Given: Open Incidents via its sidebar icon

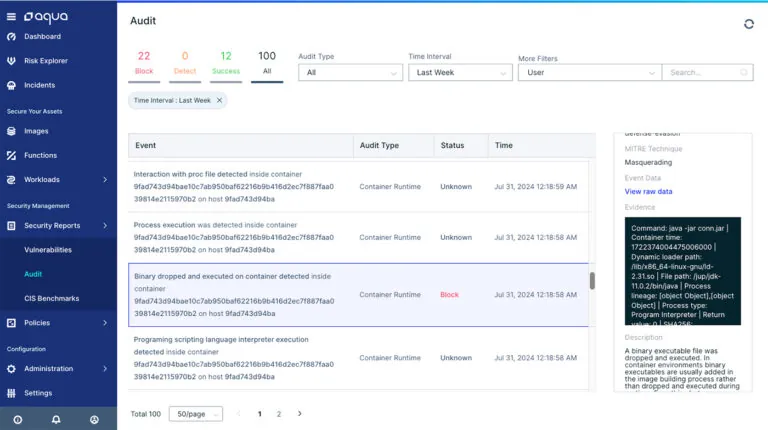Looking at the screenshot, I should 11,85.
